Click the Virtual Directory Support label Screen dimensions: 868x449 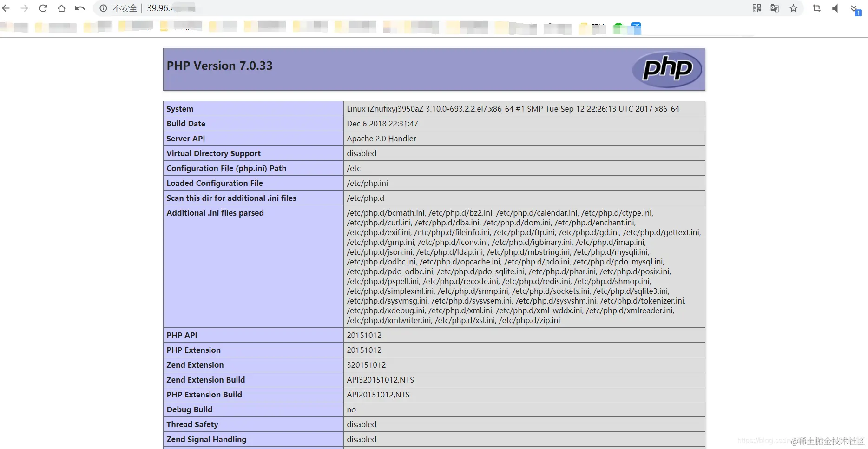coord(213,153)
